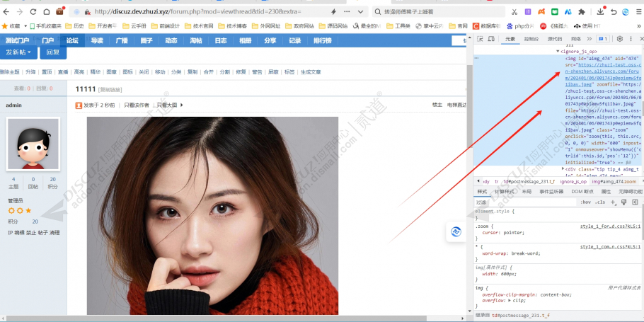This screenshot has width=644, height=322.
Task: Open the orange gamepad extension icon
Action: click(541, 12)
